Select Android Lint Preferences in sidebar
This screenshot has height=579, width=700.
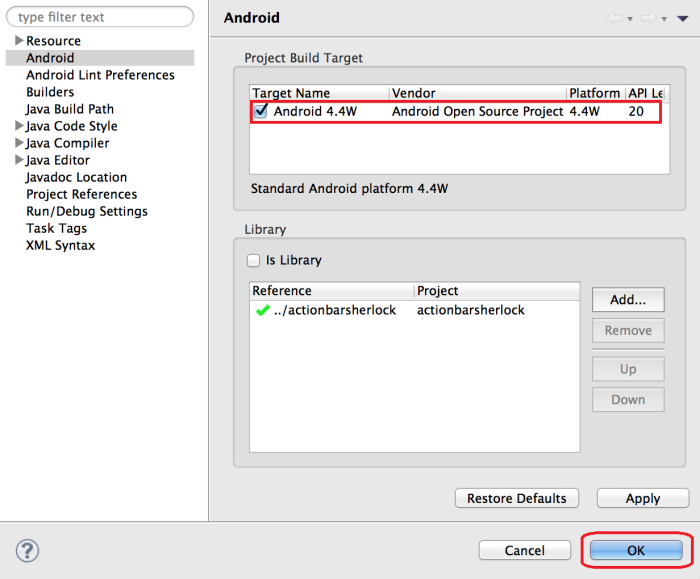100,75
